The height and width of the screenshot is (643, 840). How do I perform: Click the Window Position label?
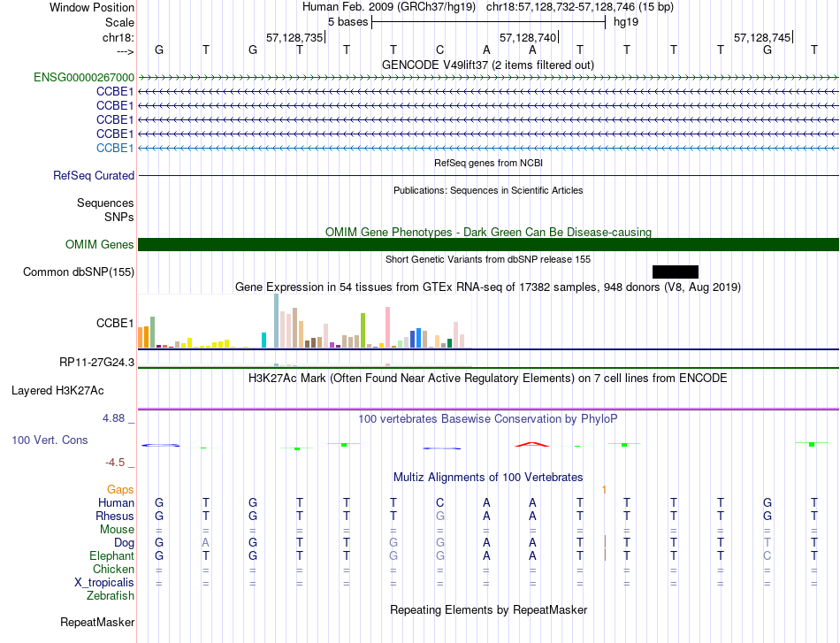tap(92, 7)
